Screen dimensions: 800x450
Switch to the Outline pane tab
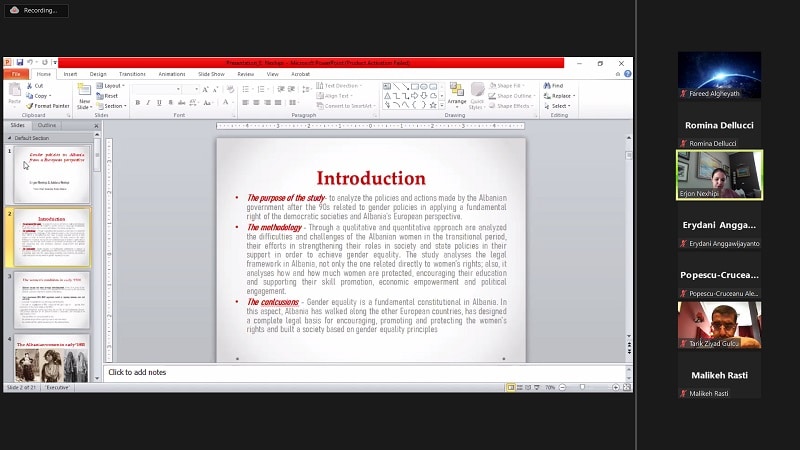coord(47,125)
